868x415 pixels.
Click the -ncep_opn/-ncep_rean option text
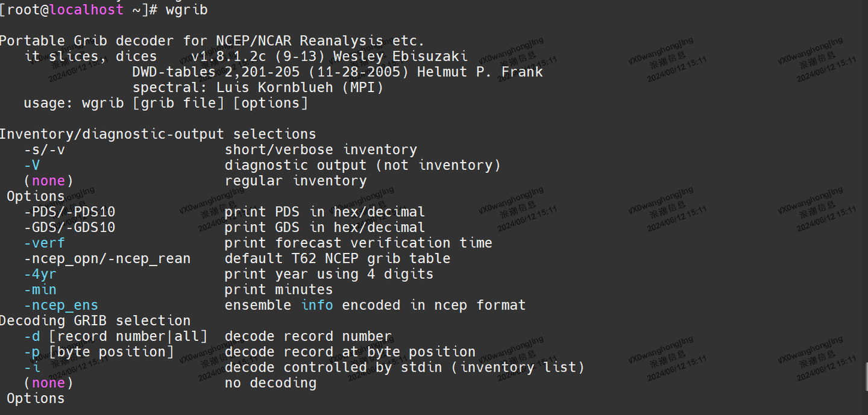click(107, 259)
